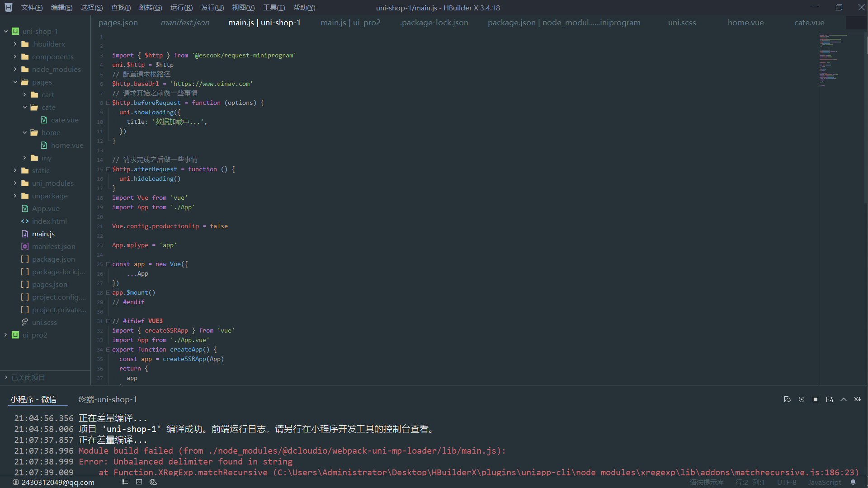The image size is (868, 488).
Task: Clear console output with the X-arrow icon
Action: coord(857,399)
